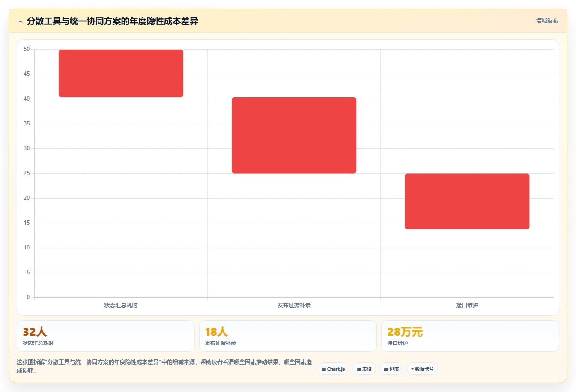
Task: Select the 进度 tag chip
Action: point(391,369)
